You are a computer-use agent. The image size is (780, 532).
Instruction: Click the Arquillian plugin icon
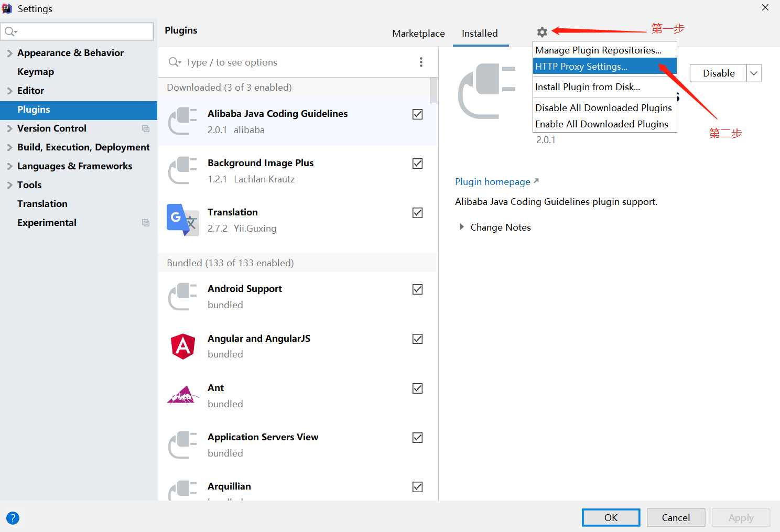[182, 490]
